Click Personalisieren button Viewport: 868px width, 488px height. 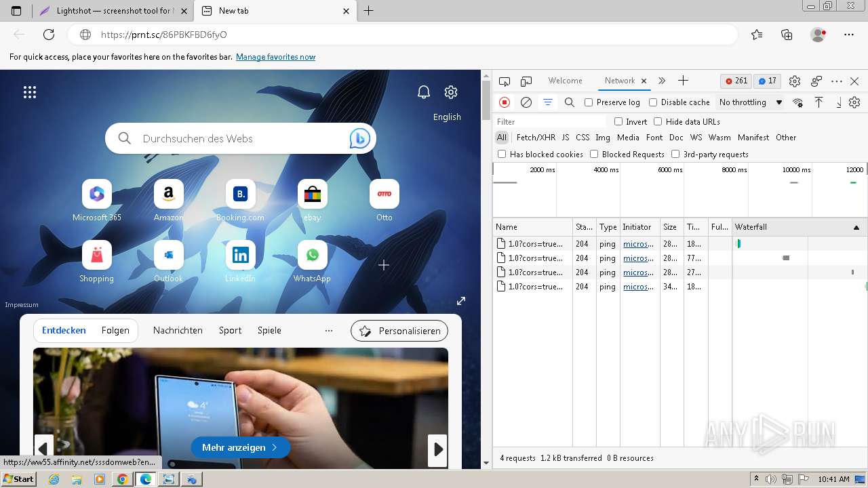coord(399,331)
